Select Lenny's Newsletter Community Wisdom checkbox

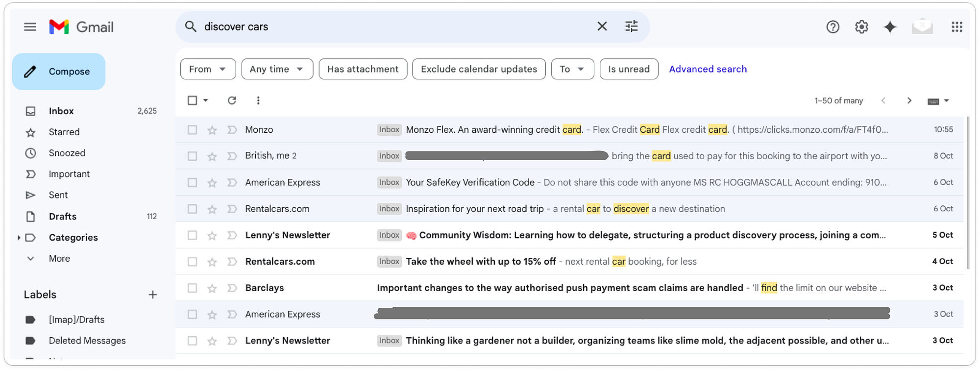(192, 236)
